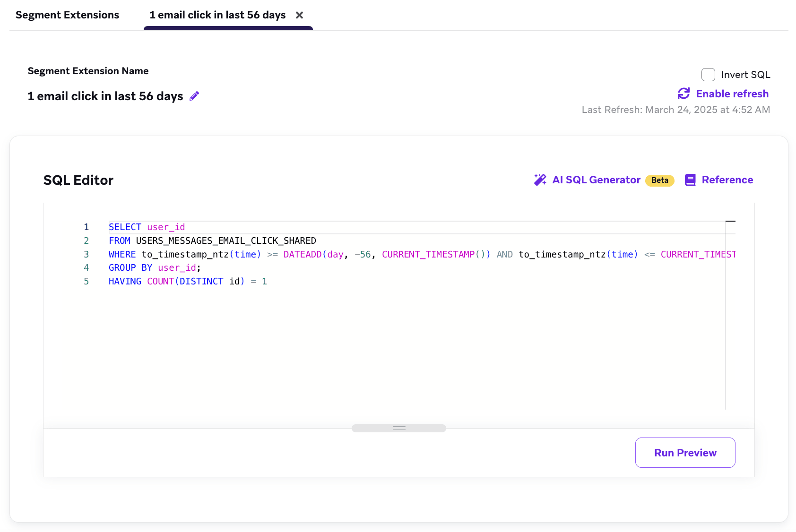The width and height of the screenshot is (796, 532).
Task: Click line number 4 in gutter
Action: pyautogui.click(x=86, y=268)
